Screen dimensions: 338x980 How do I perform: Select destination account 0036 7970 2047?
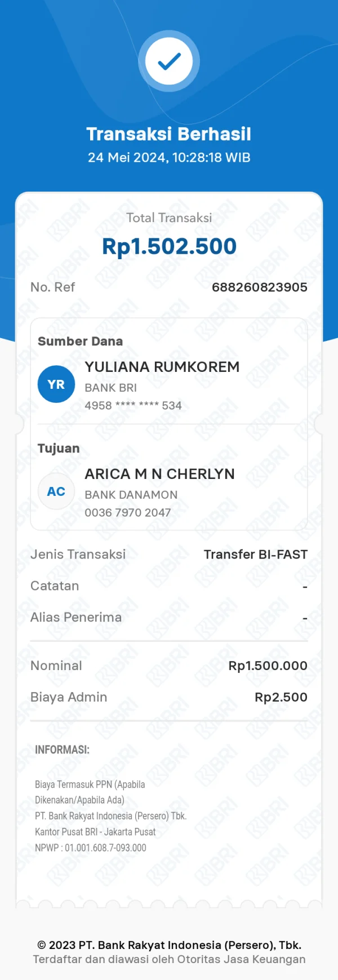(x=127, y=513)
